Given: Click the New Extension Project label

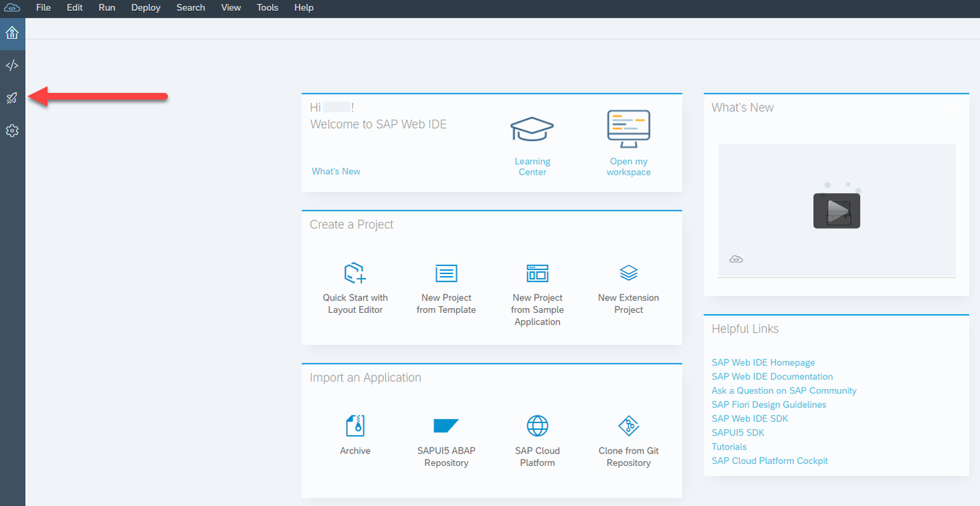Looking at the screenshot, I should 629,304.
